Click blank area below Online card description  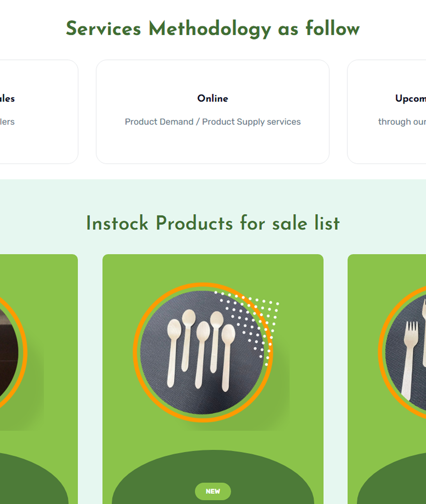coord(212,146)
